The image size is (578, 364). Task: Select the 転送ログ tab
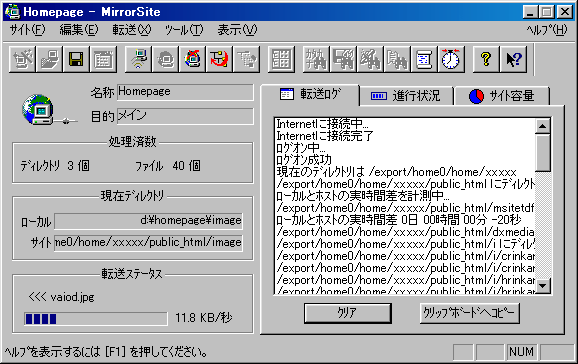[x=310, y=95]
